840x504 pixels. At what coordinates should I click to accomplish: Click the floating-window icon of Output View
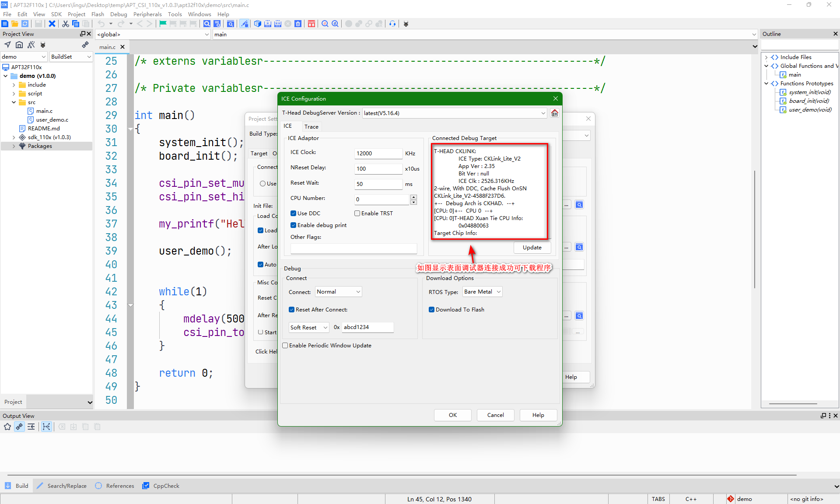tap(823, 416)
